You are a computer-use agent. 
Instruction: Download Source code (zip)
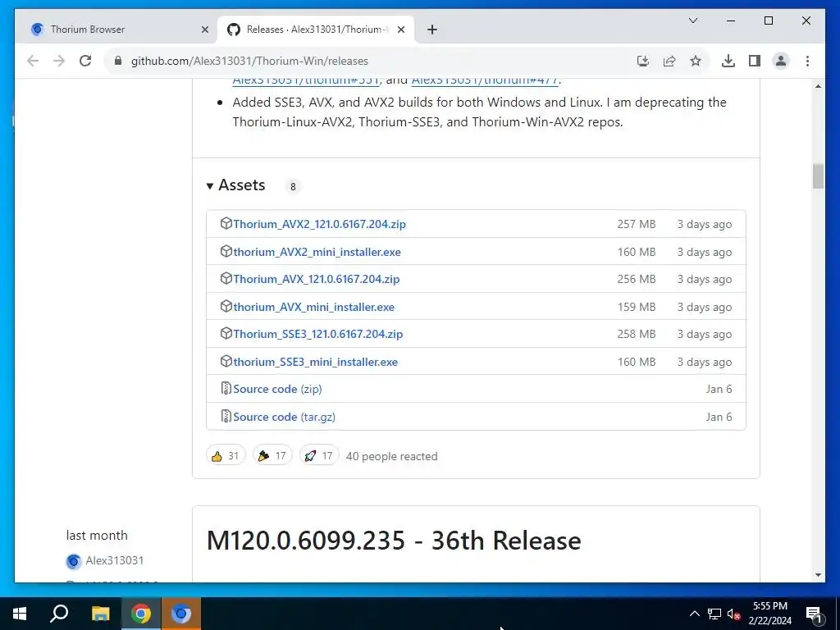[x=277, y=389]
